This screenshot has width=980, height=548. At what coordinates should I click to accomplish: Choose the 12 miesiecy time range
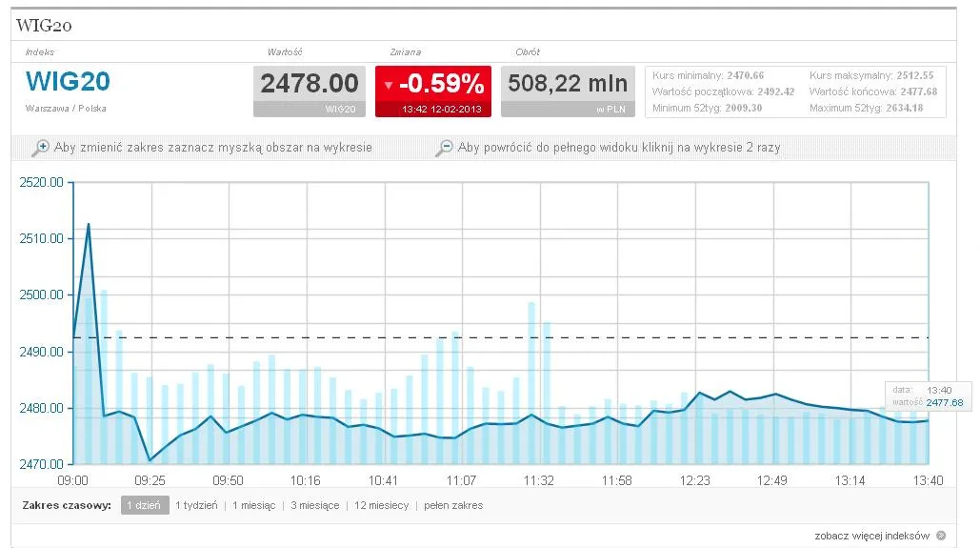point(381,505)
